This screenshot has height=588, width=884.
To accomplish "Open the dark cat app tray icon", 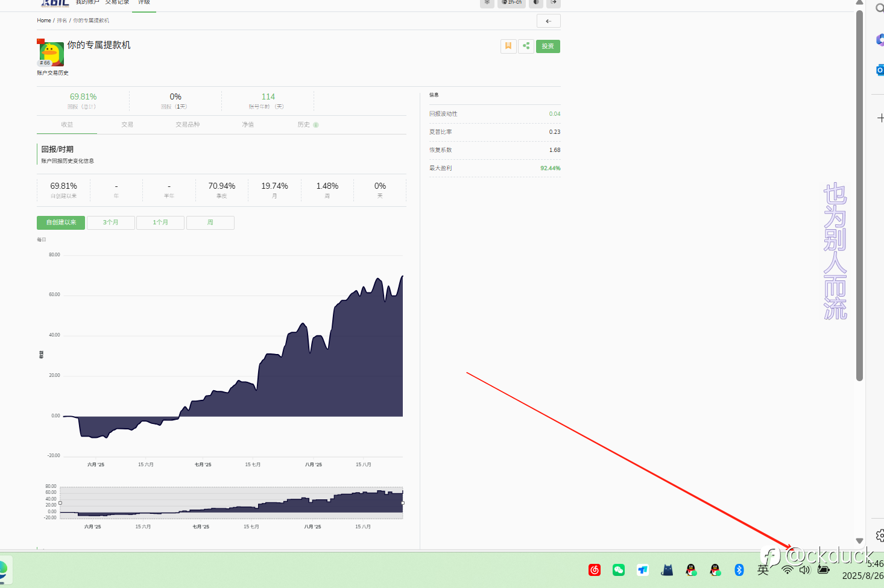I will tap(667, 570).
